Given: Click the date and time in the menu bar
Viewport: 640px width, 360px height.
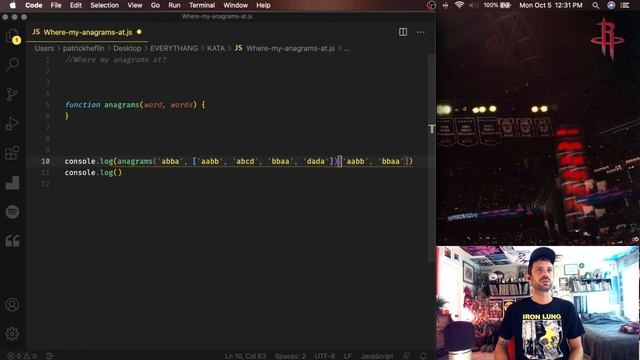Looking at the screenshot, I should [x=551, y=5].
